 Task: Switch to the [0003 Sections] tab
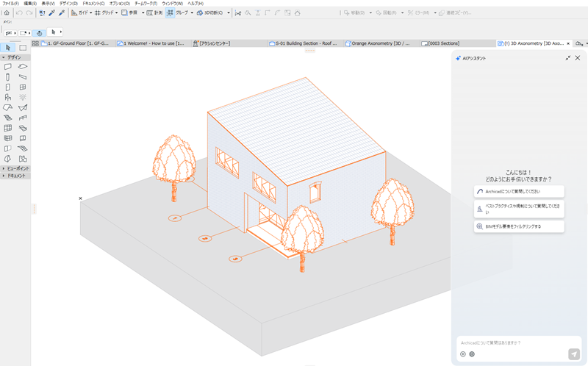click(456, 43)
